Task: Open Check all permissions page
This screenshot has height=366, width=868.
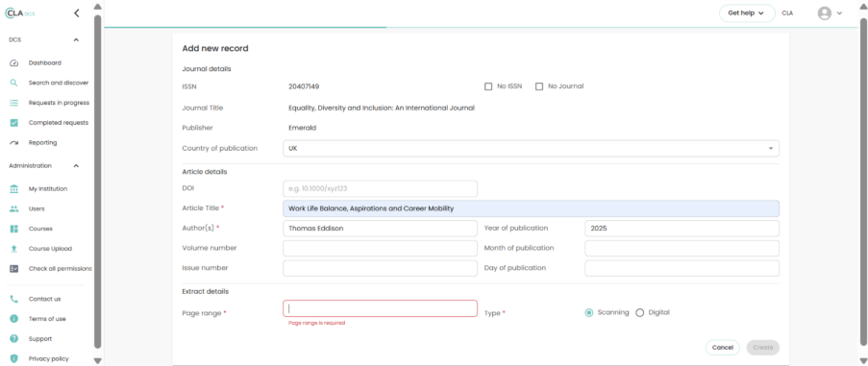Action: pos(61,269)
